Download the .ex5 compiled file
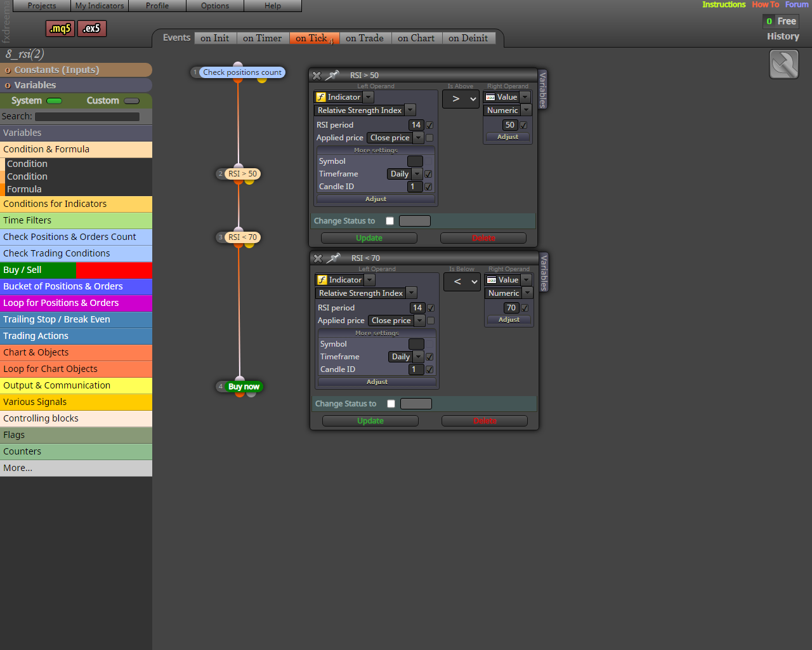The image size is (812, 650). click(x=92, y=29)
